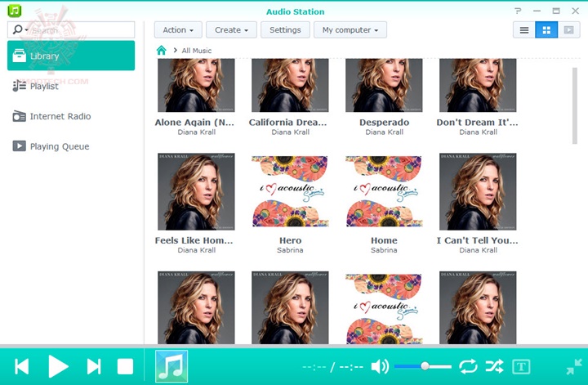Open the Action dropdown menu
This screenshot has height=385, width=588.
(178, 30)
